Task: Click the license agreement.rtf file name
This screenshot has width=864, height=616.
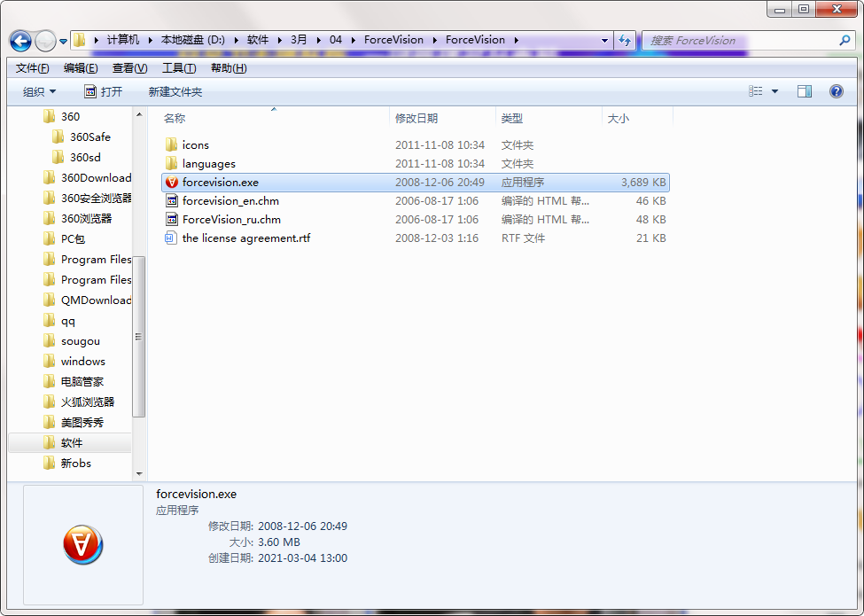Action: [x=246, y=238]
